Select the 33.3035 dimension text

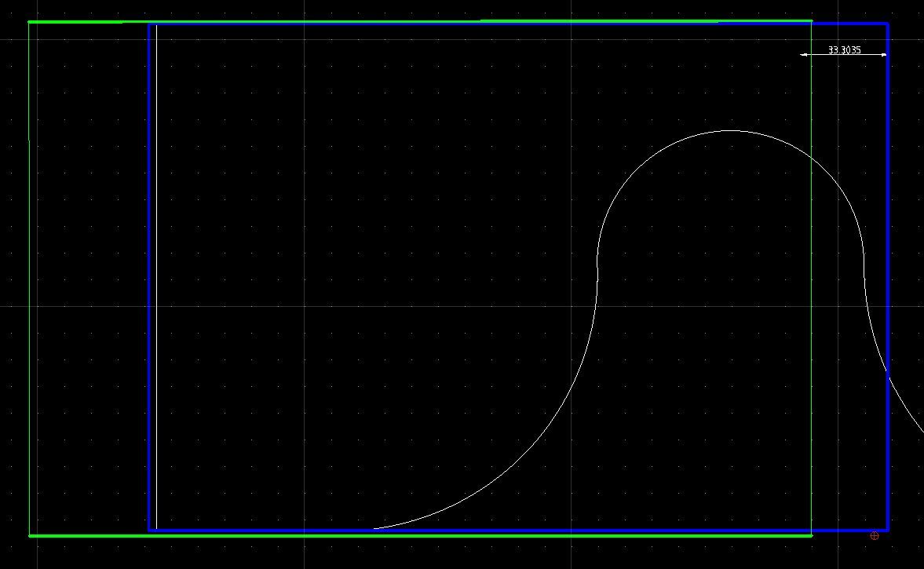844,50
